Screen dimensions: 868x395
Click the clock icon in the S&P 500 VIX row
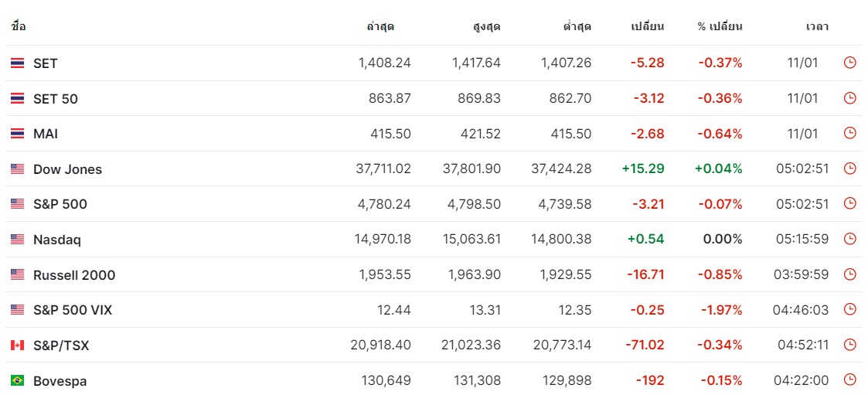849,310
